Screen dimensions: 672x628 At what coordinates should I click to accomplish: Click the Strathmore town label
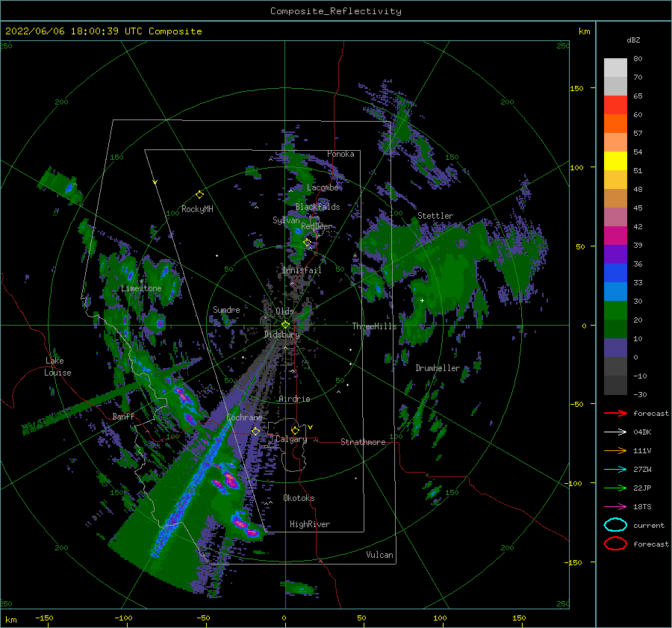tap(363, 442)
